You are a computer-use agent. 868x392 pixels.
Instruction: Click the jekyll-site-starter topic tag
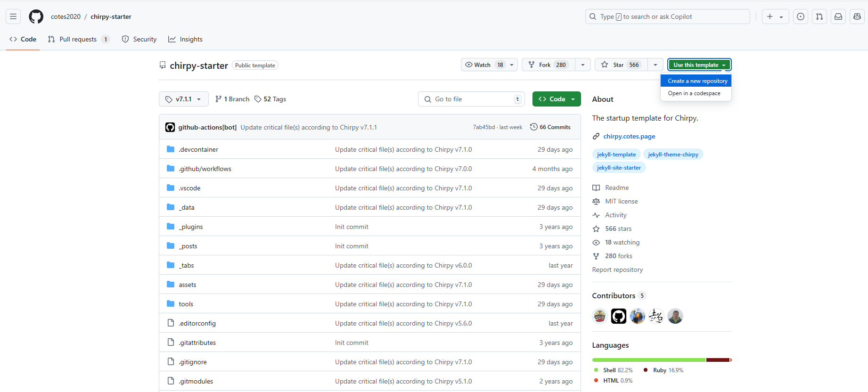pyautogui.click(x=619, y=168)
